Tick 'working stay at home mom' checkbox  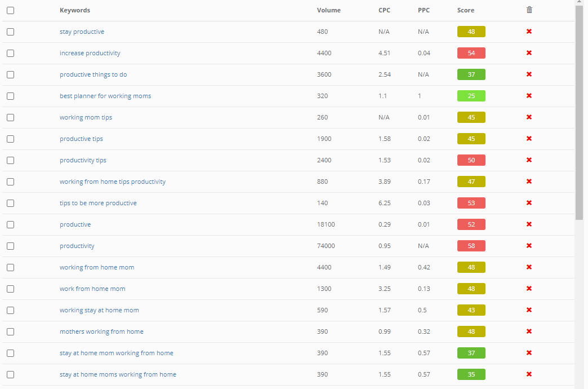click(11, 310)
